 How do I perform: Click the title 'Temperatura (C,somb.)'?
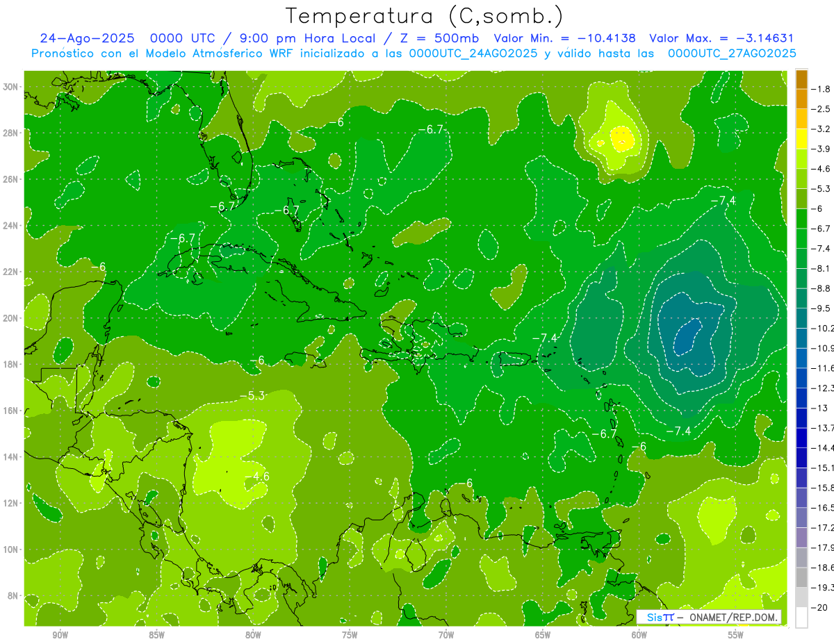pos(424,16)
